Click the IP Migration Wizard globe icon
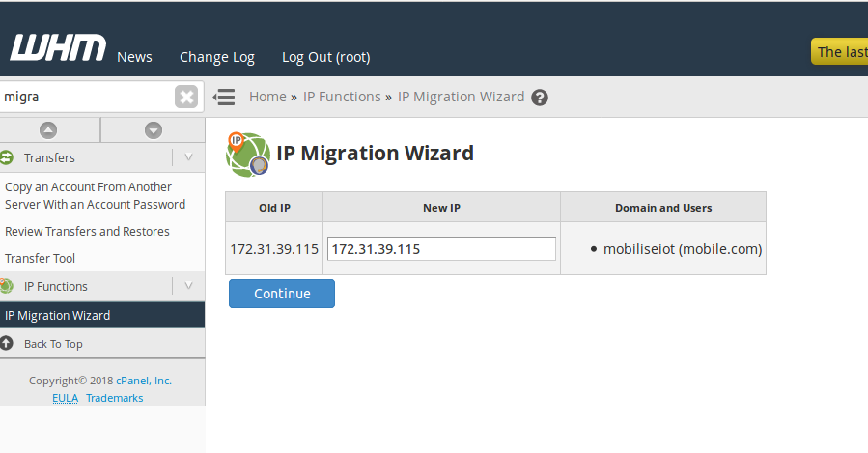Viewport: 868px width, 453px height. pos(247,155)
